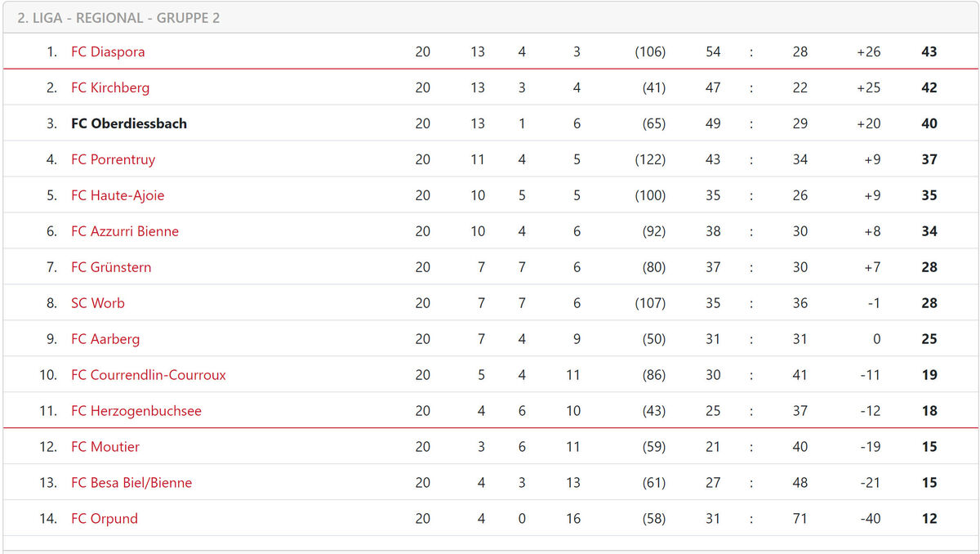
Task: Open the FC Courrendlin-Courroux link
Action: pyautogui.click(x=149, y=375)
